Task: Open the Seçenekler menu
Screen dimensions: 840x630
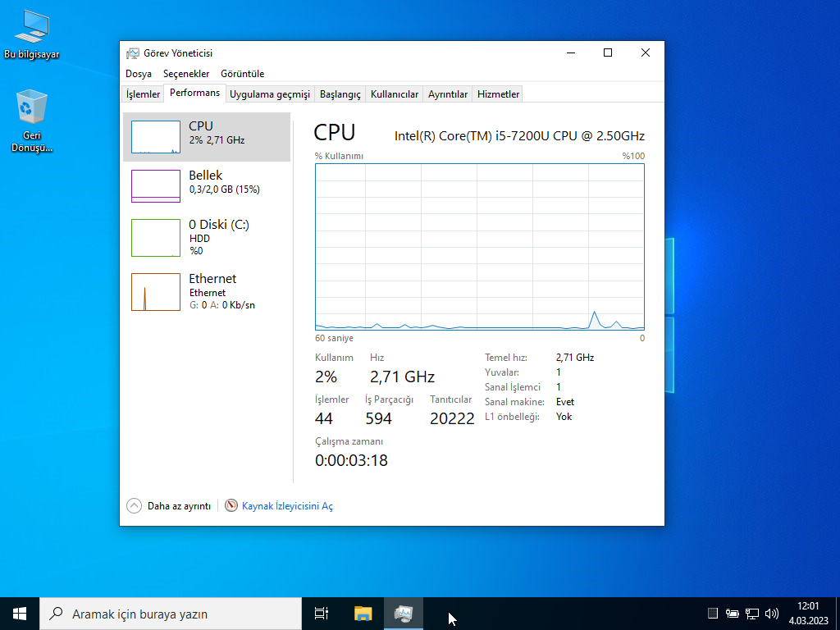Action: (186, 74)
